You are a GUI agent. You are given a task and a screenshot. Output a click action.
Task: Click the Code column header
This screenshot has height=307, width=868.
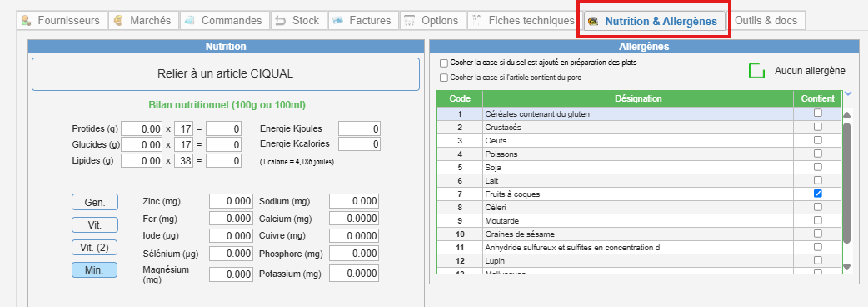[x=460, y=98]
